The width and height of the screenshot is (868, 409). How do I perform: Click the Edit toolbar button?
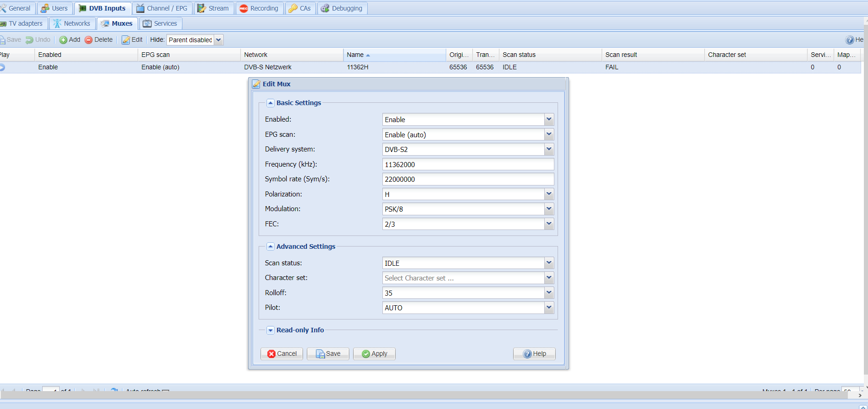[132, 40]
